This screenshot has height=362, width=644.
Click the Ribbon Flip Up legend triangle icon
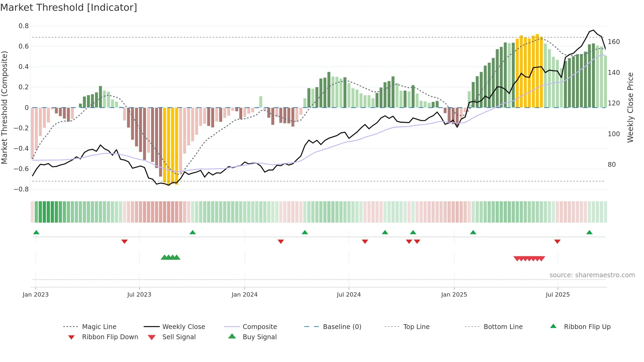pyautogui.click(x=553, y=326)
